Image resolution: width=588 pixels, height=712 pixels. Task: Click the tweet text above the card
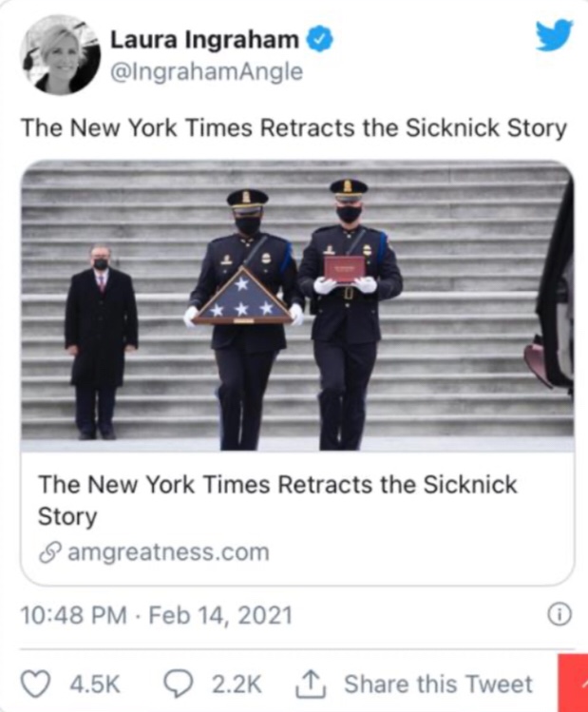[294, 128]
